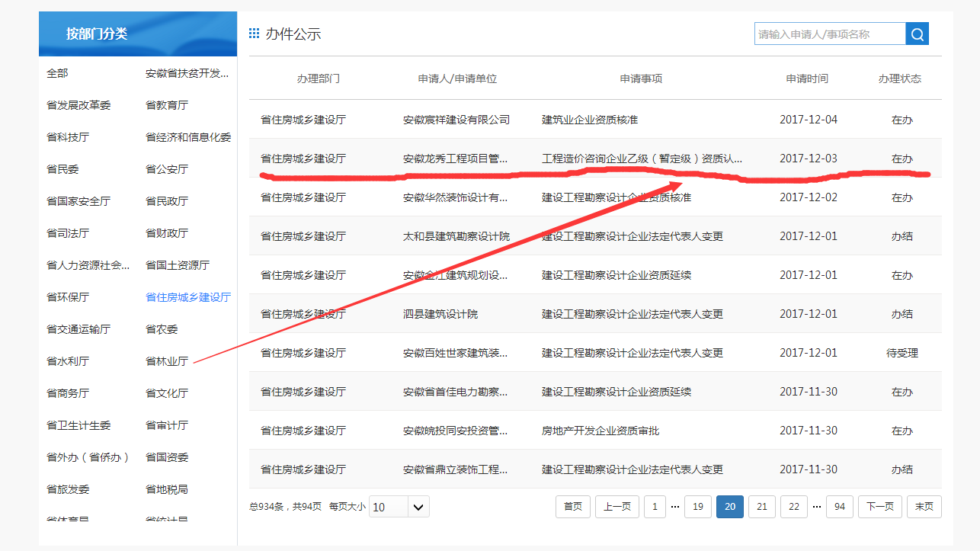Open the 每页大小 page size dropdown

coord(399,507)
